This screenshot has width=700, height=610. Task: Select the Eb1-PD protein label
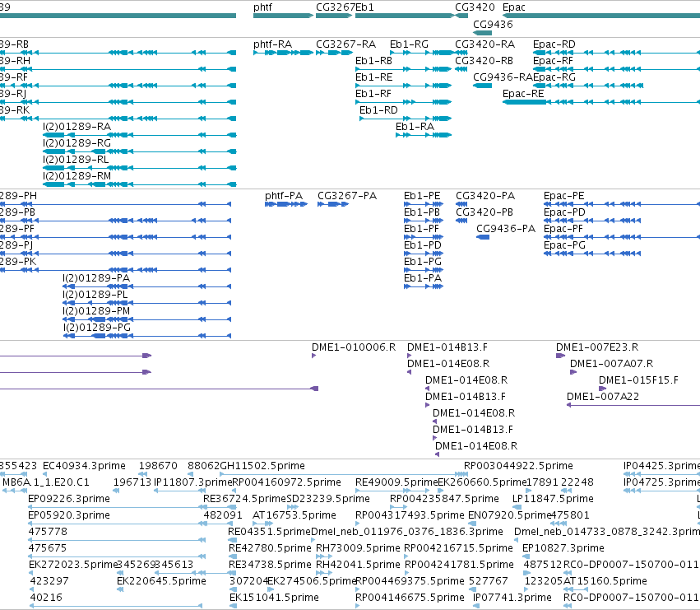coord(422,246)
